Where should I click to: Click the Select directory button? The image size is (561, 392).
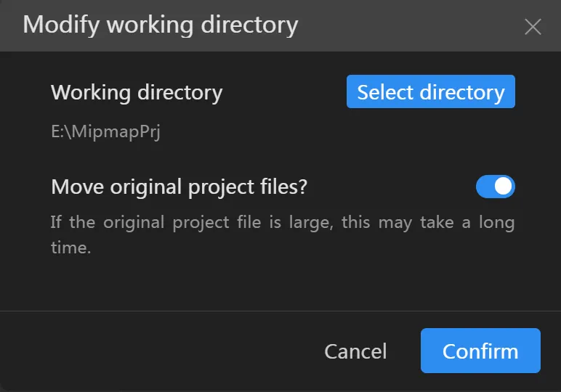430,92
